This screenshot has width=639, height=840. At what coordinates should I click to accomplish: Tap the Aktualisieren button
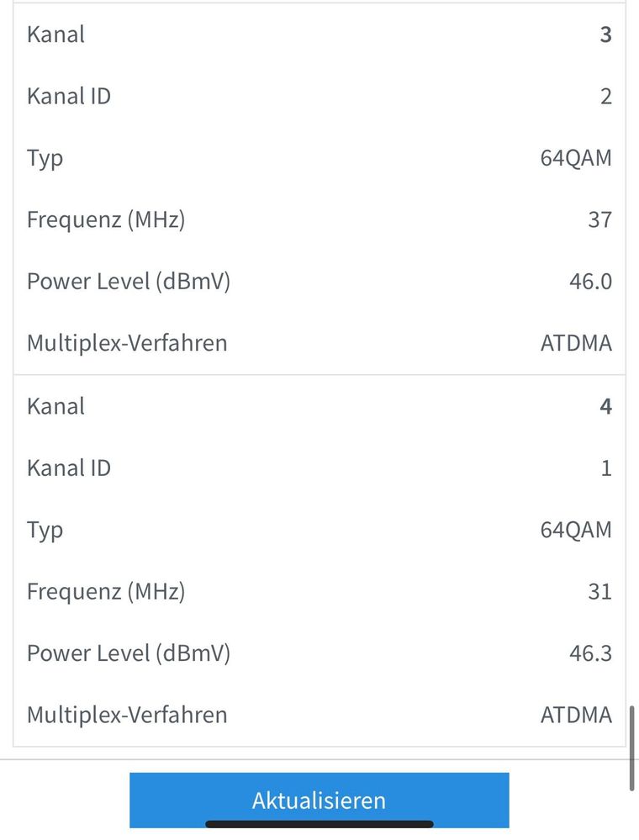[x=319, y=800]
